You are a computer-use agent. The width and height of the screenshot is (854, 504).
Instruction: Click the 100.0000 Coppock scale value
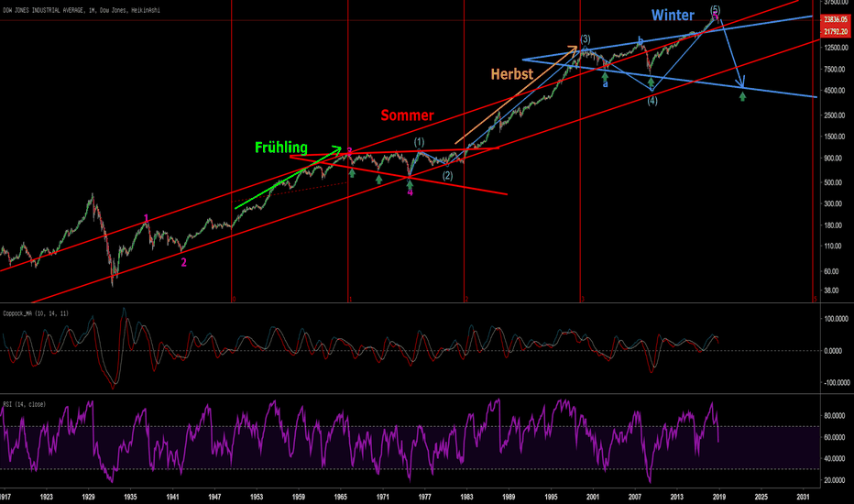point(836,319)
